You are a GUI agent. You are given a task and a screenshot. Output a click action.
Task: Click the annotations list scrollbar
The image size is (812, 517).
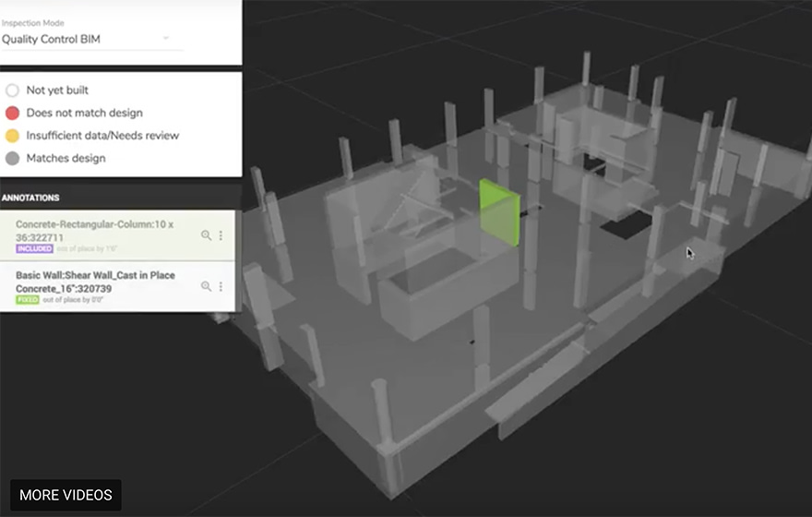(x=238, y=260)
